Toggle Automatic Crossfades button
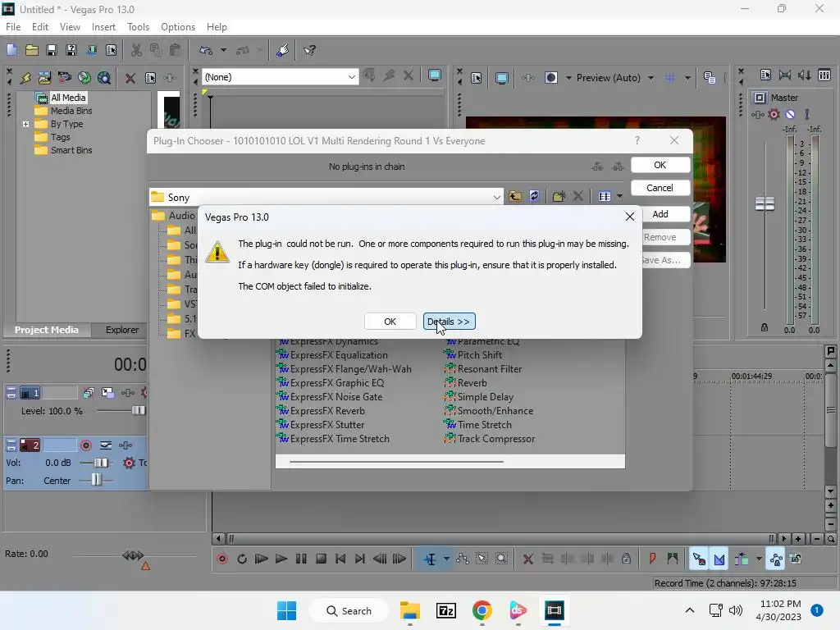 pyautogui.click(x=719, y=559)
